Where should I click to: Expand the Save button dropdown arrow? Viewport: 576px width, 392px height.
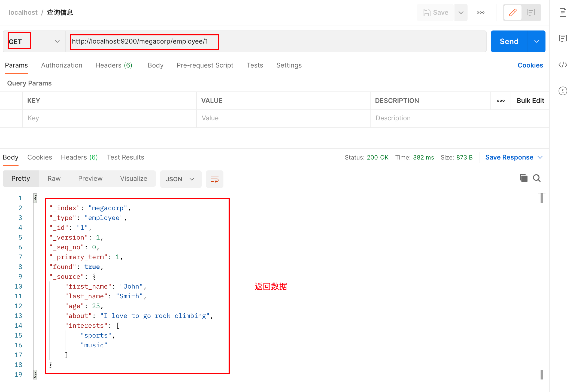coord(461,13)
